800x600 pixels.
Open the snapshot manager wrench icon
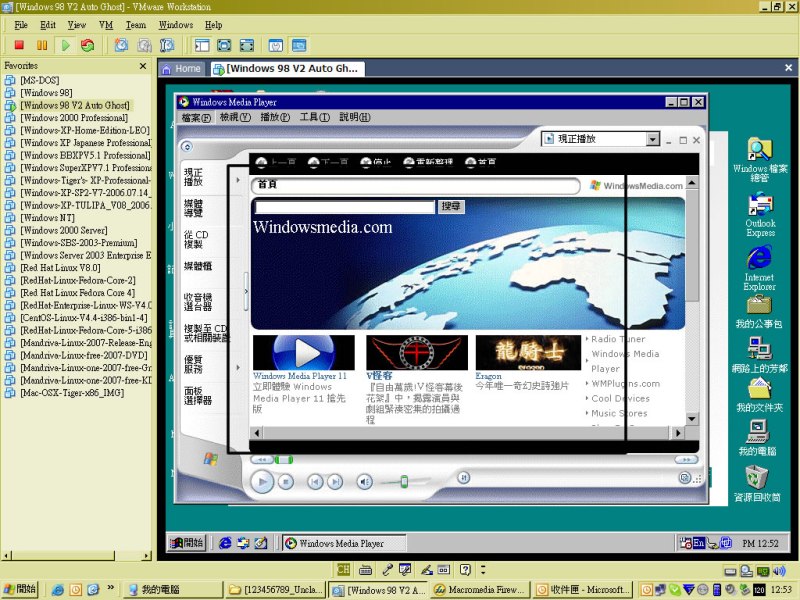[x=167, y=45]
